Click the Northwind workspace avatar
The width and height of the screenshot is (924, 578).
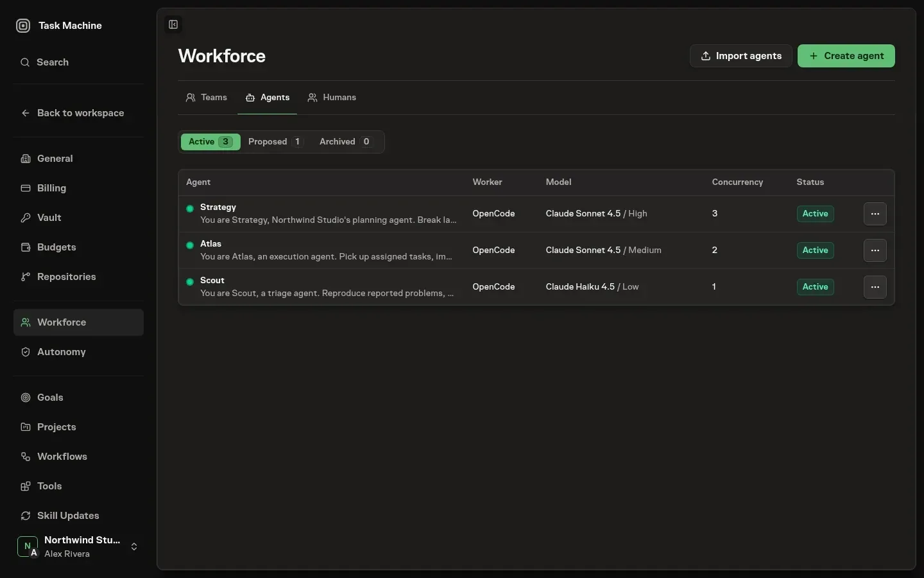27,547
